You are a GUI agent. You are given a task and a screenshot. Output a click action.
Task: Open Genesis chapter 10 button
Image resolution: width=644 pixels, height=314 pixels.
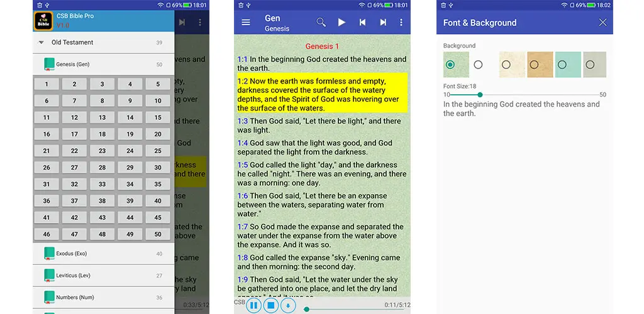coord(158,101)
